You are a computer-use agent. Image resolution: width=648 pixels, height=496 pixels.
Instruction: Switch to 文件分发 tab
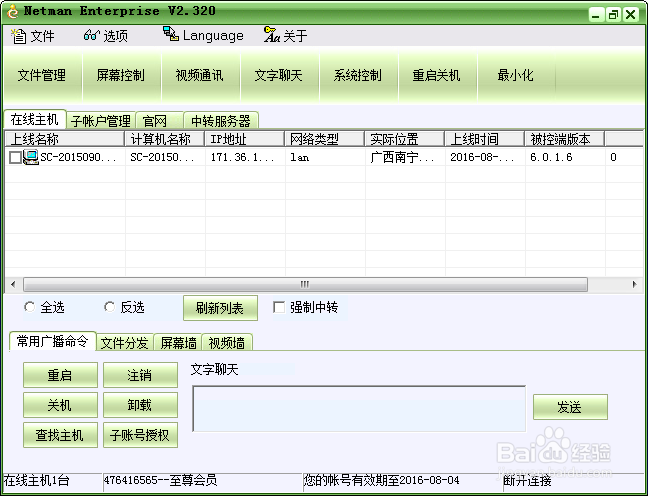point(125,343)
